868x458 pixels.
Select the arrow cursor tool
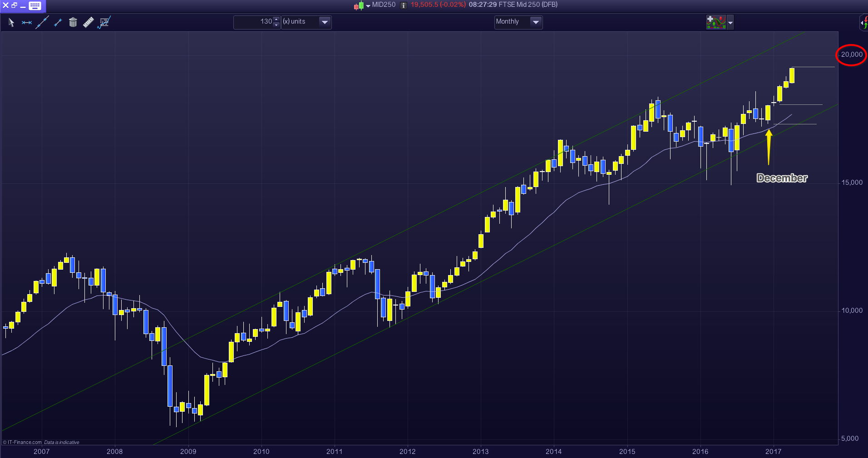(11, 22)
